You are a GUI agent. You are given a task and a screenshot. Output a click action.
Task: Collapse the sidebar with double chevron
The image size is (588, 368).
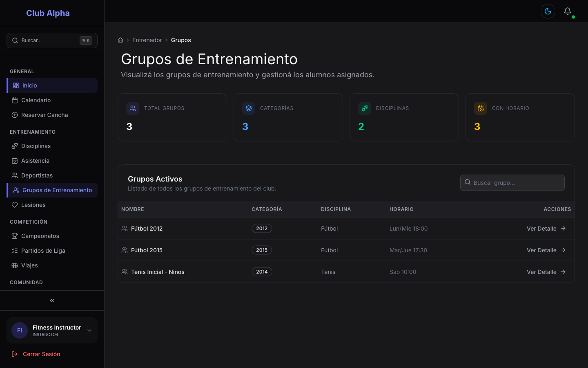pos(52,301)
